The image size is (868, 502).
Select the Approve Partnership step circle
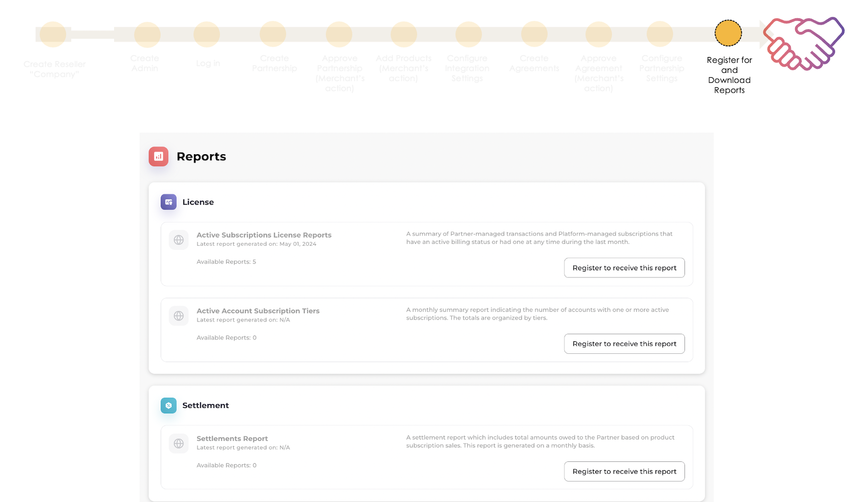(339, 34)
